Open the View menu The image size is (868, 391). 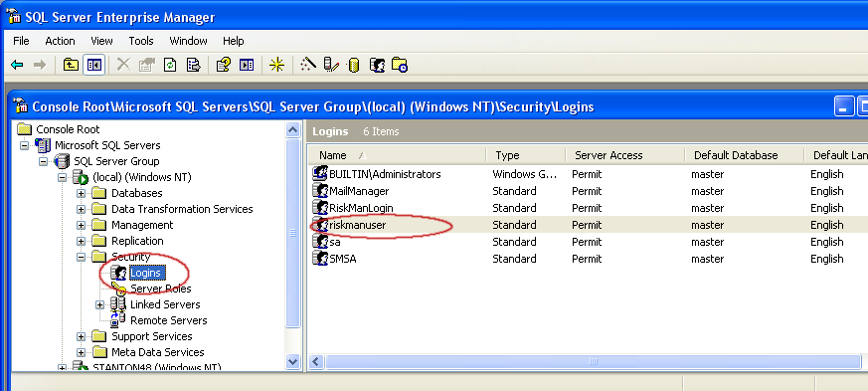[101, 41]
